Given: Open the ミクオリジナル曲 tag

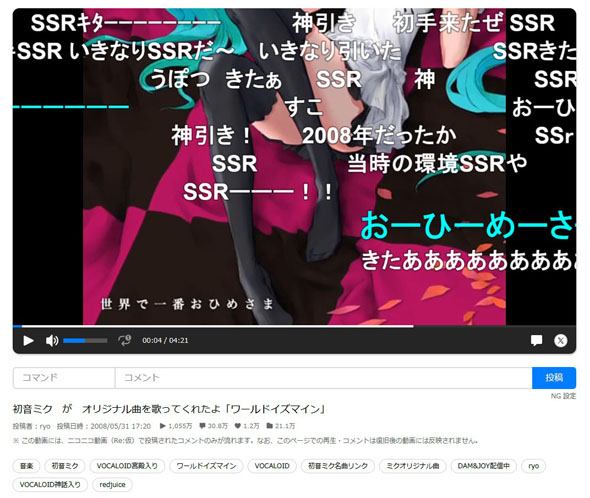Looking at the screenshot, I should [x=413, y=466].
